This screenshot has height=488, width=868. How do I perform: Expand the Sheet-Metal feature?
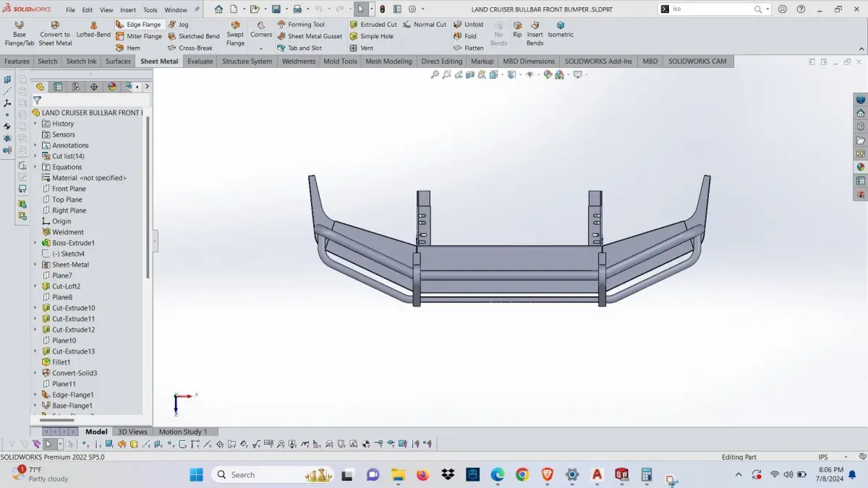coord(35,265)
